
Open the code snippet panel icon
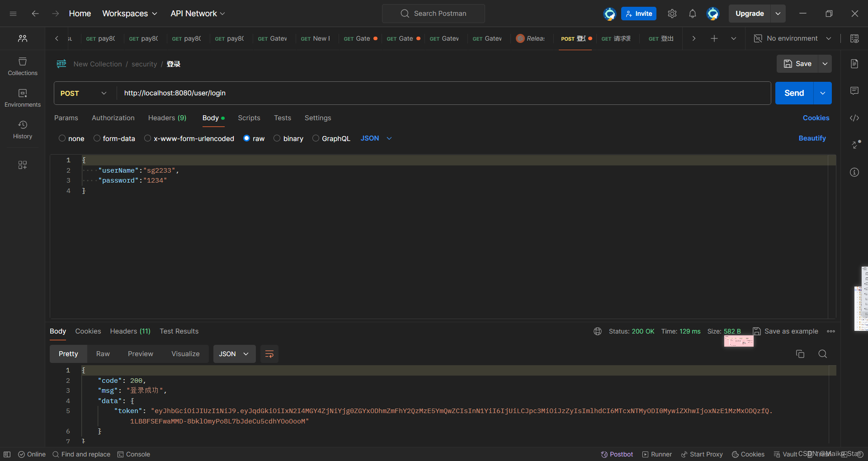(854, 118)
